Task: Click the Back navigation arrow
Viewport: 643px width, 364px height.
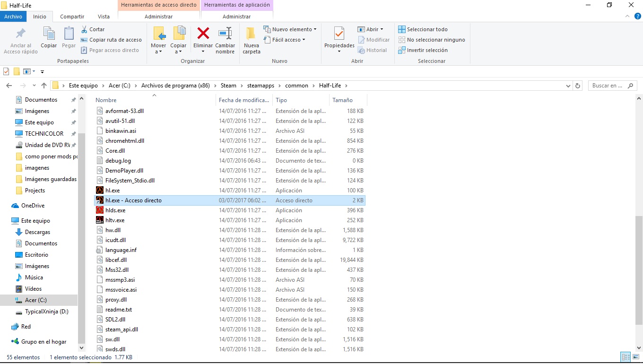Action: (9, 86)
